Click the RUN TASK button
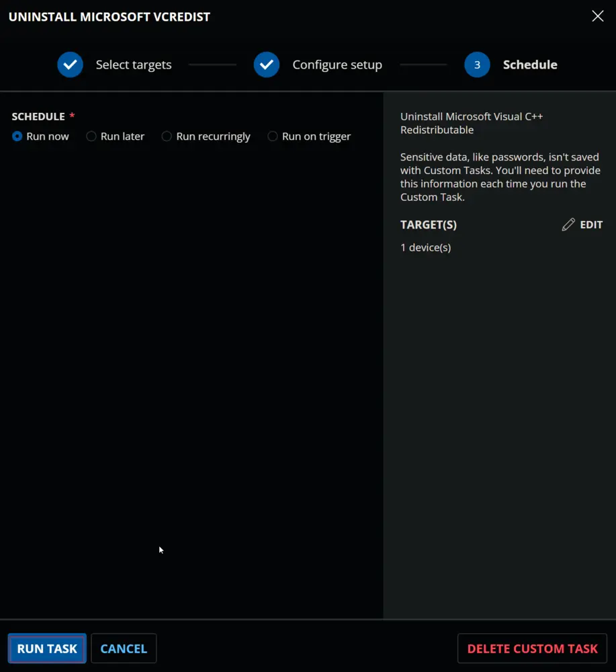 [47, 648]
